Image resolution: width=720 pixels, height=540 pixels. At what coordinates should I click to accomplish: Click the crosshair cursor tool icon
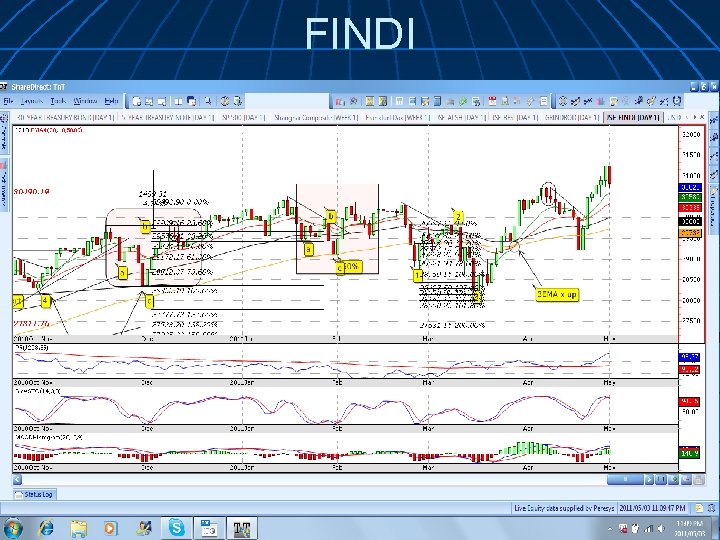[x=562, y=101]
